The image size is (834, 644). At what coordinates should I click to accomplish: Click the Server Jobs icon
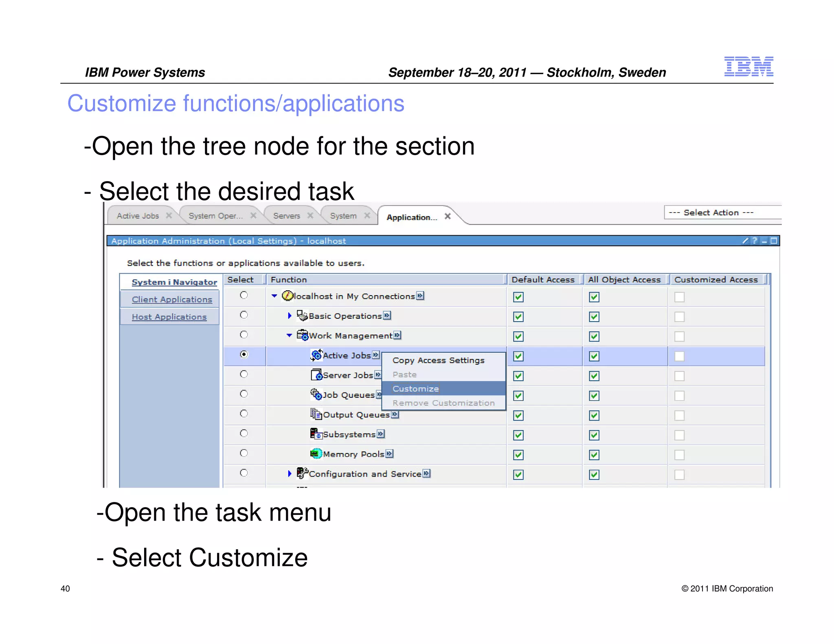coord(316,375)
